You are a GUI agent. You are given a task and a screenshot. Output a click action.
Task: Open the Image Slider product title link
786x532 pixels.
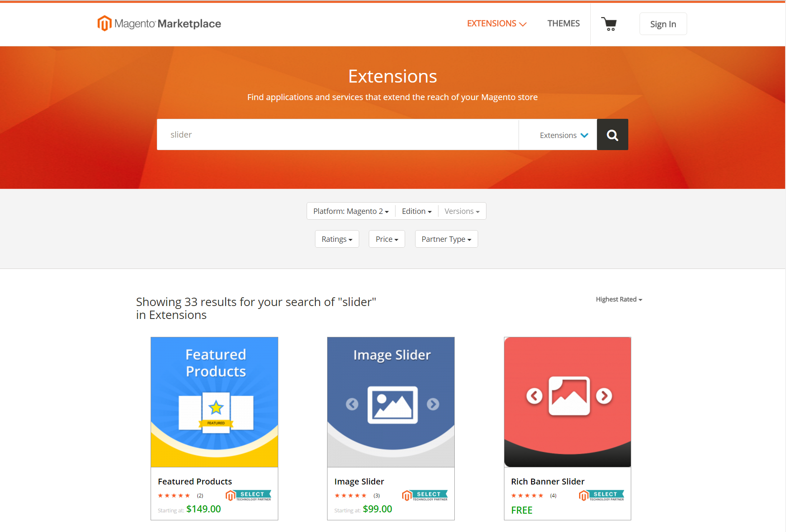click(359, 482)
